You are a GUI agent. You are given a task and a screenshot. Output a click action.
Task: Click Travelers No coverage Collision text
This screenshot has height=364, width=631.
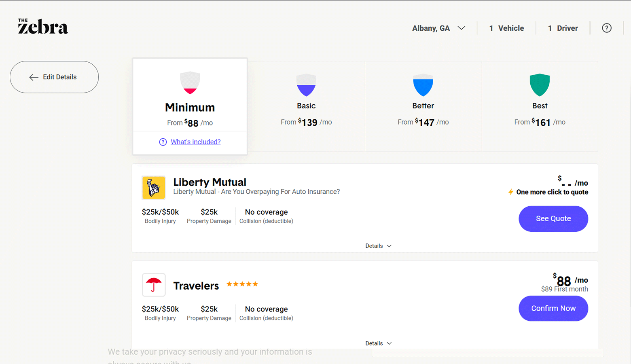point(266,309)
